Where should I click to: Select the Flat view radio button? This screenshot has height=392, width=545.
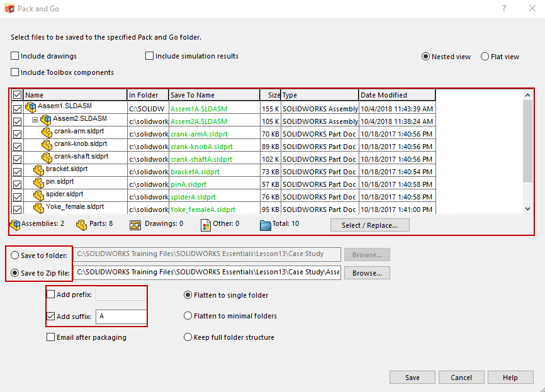click(485, 57)
